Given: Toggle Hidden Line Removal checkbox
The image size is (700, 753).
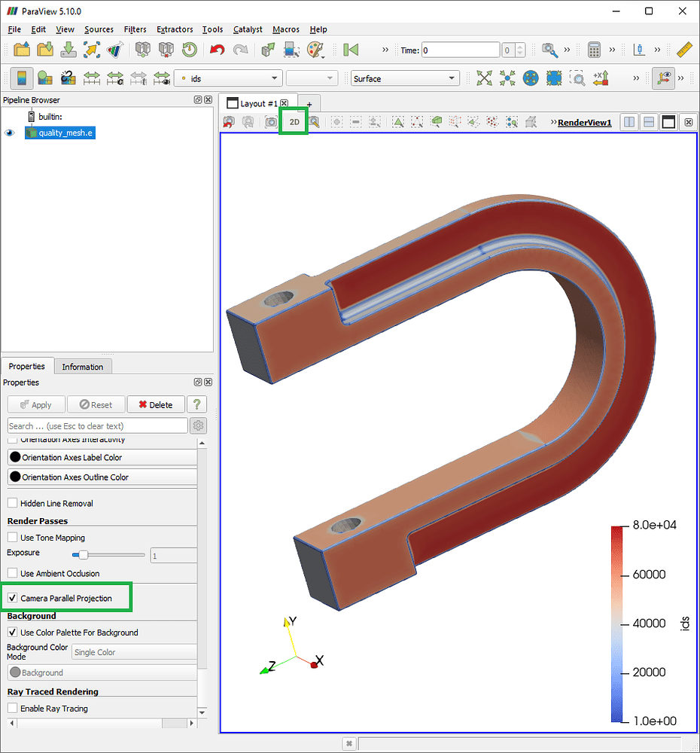Looking at the screenshot, I should (x=13, y=503).
